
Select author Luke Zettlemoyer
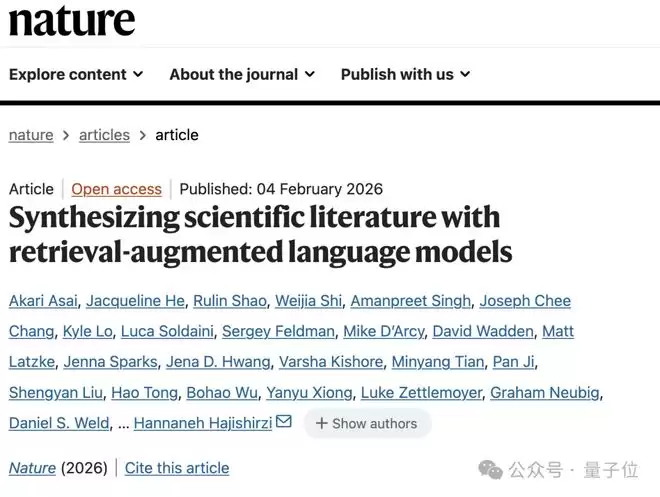pos(419,392)
